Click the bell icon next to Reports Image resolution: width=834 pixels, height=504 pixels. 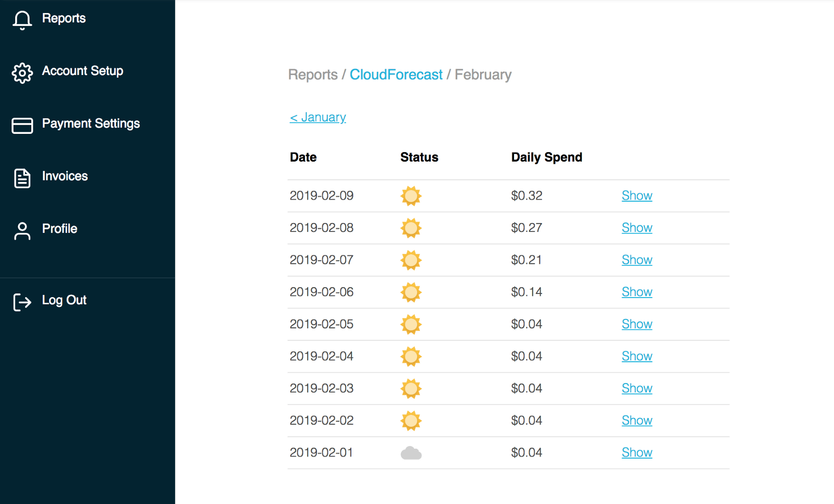pyautogui.click(x=22, y=19)
